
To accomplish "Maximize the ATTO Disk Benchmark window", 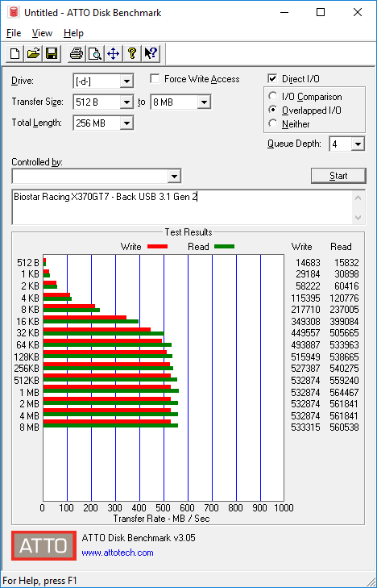I will click(321, 12).
